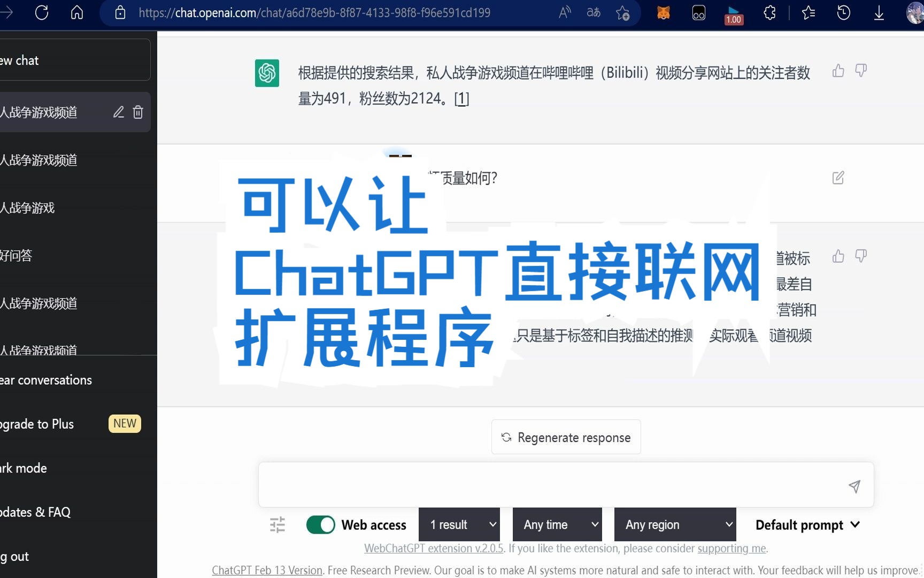Thumbs down the second ChatGPT answer
The height and width of the screenshot is (578, 924).
(861, 256)
